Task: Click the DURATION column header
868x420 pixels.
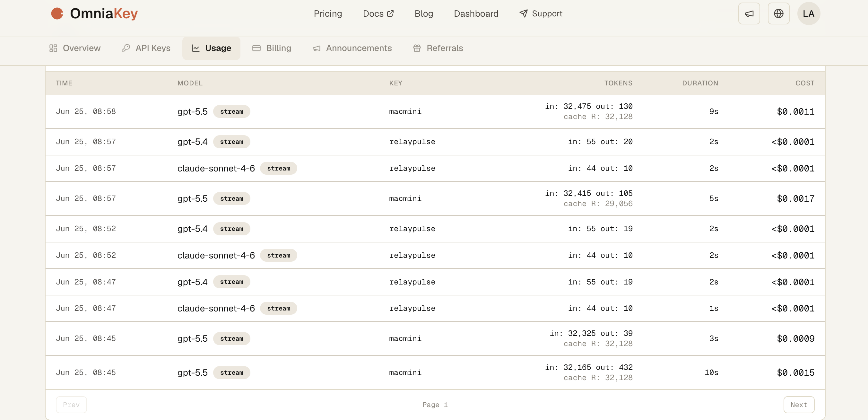Action: (700, 83)
